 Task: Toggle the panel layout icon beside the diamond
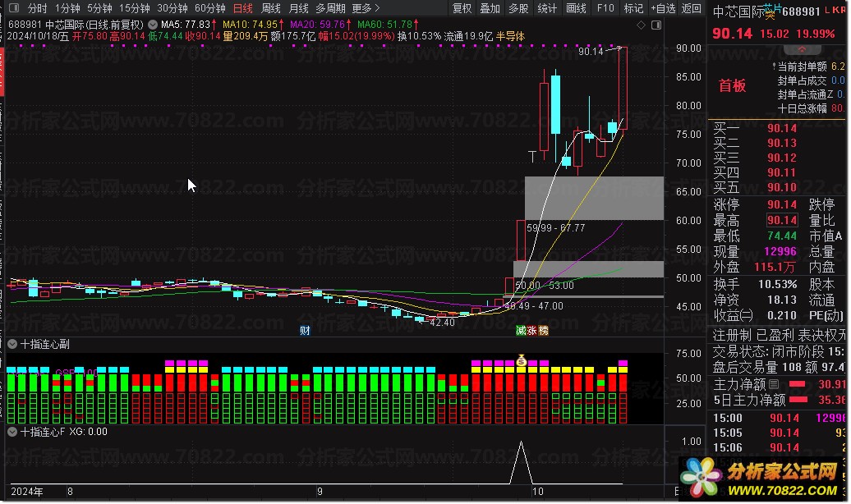coord(656,25)
